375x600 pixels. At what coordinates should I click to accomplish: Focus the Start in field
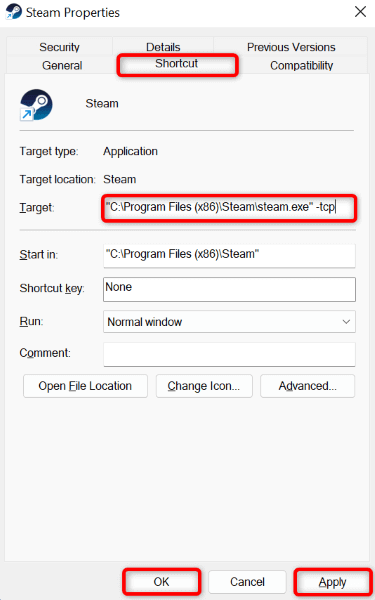click(x=229, y=256)
